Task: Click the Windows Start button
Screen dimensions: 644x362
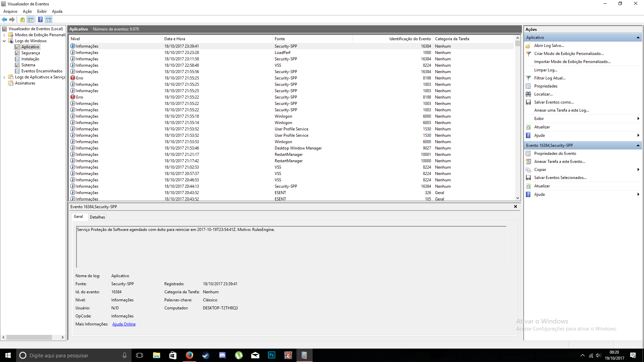Action: (x=8, y=355)
